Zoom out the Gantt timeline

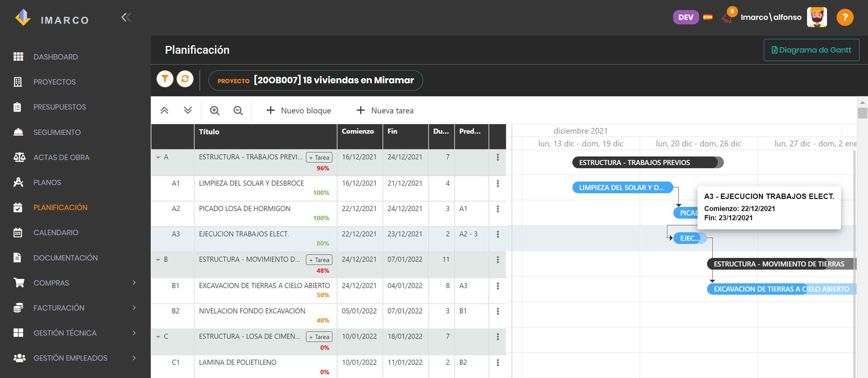tap(238, 111)
